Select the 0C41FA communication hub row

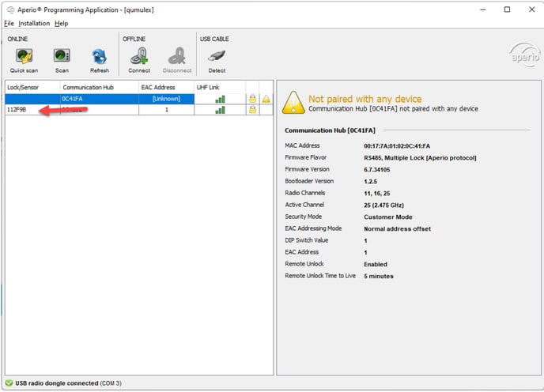[139, 99]
